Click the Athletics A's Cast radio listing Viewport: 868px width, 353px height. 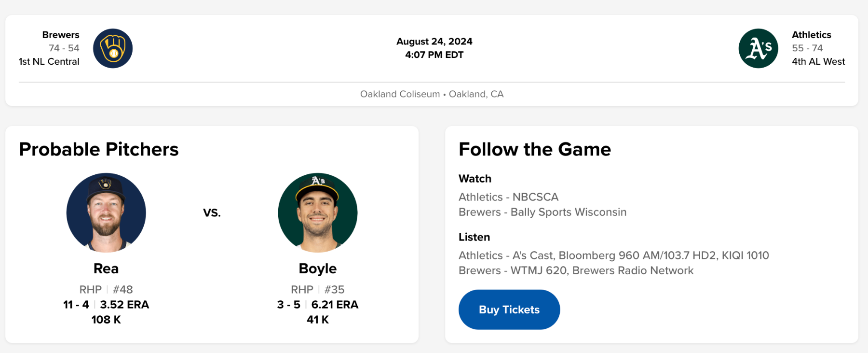[613, 255]
